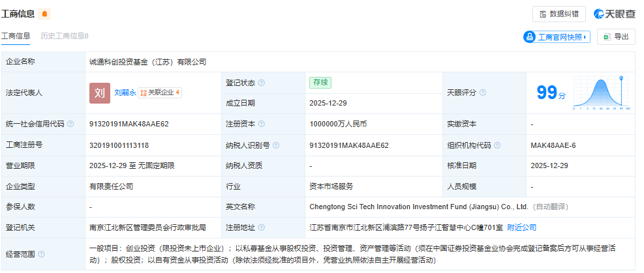Open legal representative 刘嗣永 link

point(125,93)
